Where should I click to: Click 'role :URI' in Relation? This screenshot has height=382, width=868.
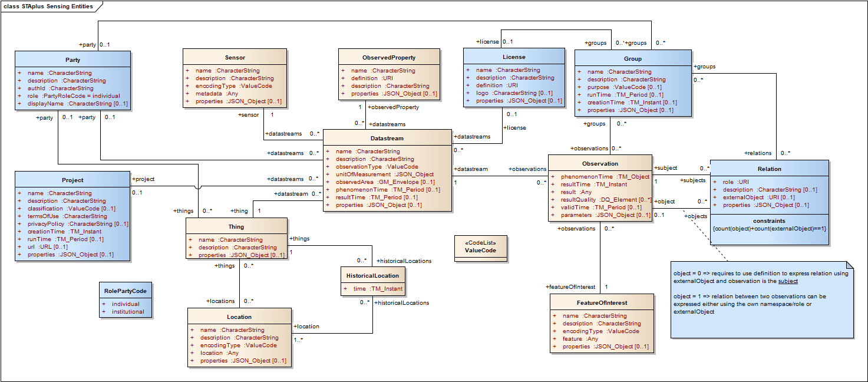[x=736, y=182]
